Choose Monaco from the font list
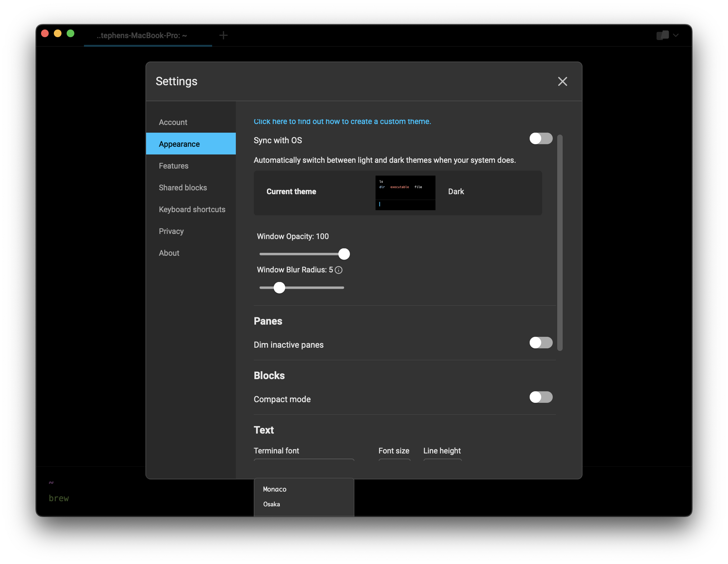Image resolution: width=728 pixels, height=564 pixels. tap(304, 489)
